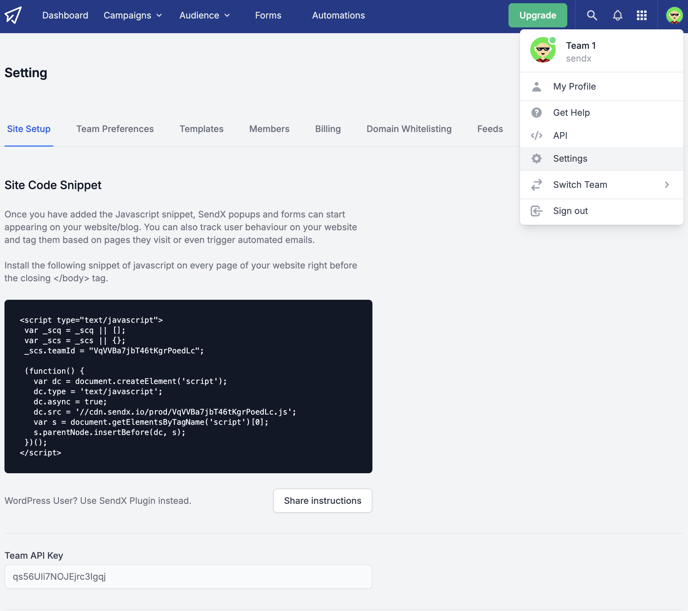The width and height of the screenshot is (688, 611).
Task: Select My Profile menu entry
Action: (602, 86)
